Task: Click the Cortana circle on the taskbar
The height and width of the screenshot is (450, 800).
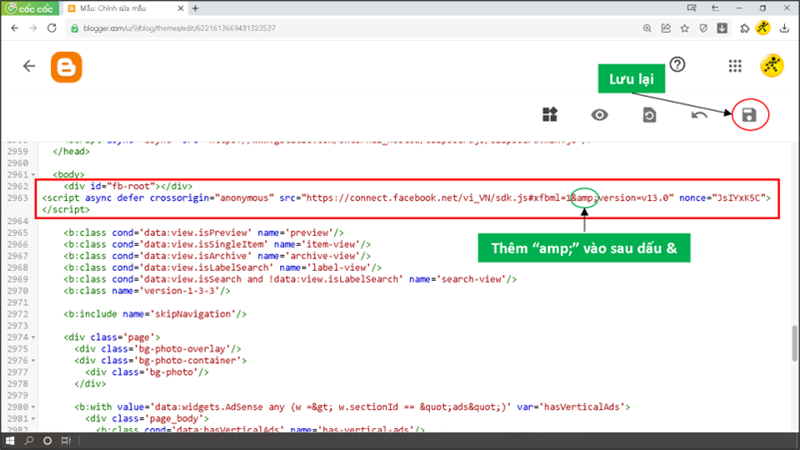Action: click(47, 440)
